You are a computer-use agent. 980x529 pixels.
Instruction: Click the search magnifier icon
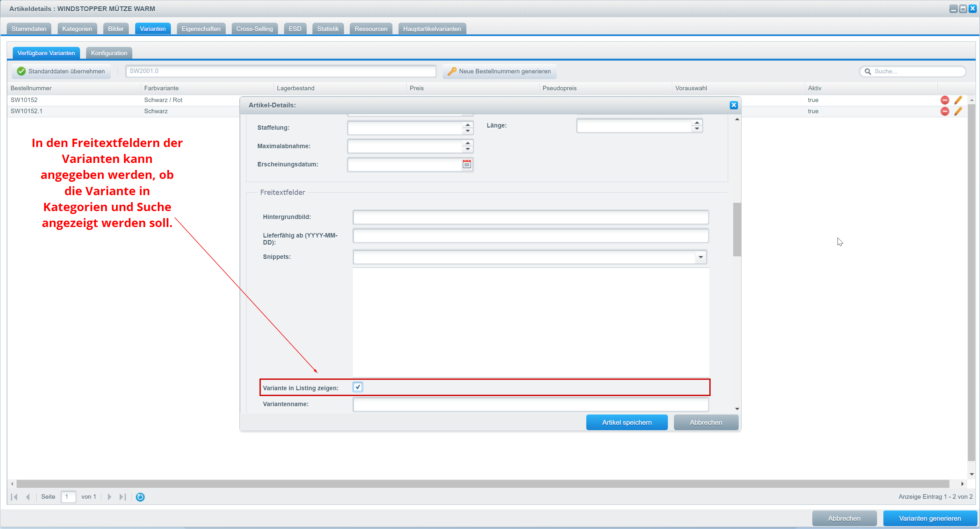[x=868, y=71]
